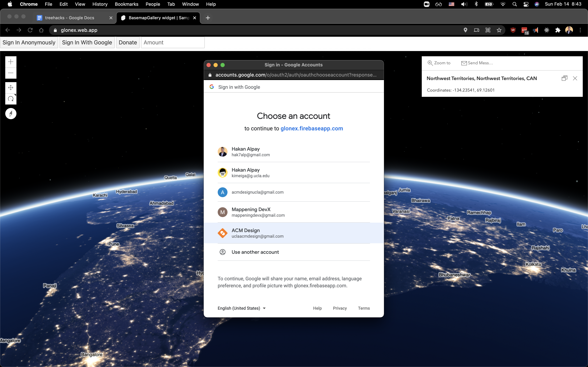Click Zoom to in popup

(x=439, y=63)
